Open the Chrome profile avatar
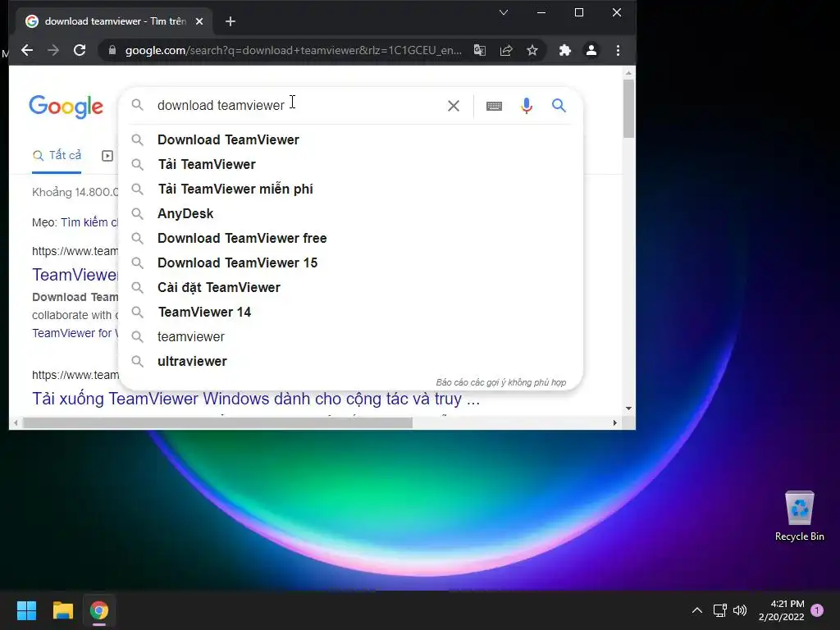The image size is (840, 630). (591, 50)
